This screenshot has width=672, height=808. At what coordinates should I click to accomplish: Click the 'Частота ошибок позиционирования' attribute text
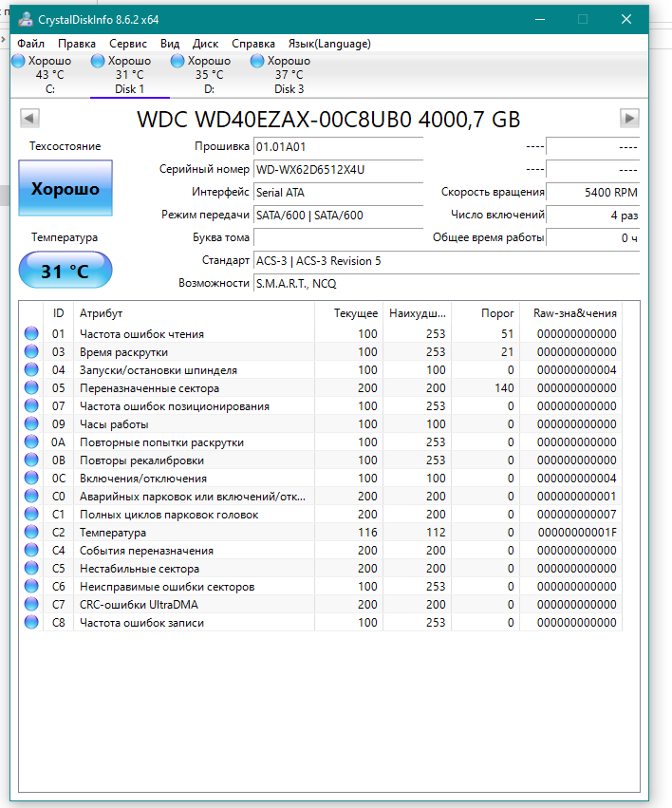click(175, 406)
